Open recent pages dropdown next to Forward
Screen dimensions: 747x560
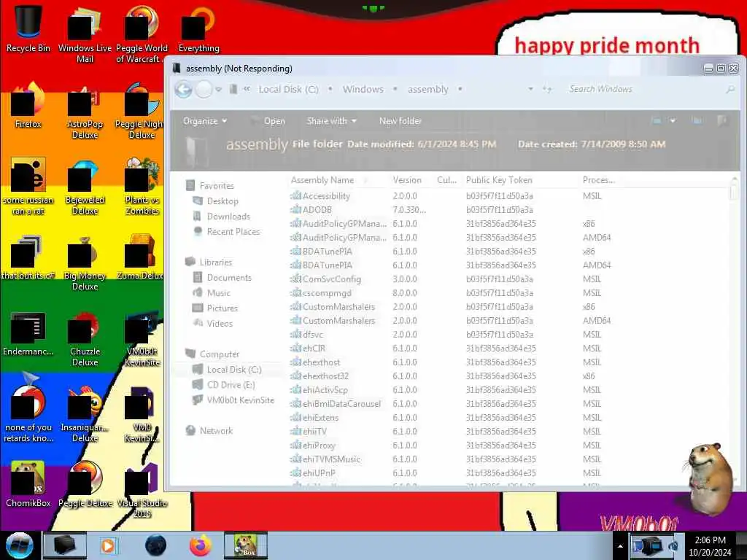coord(218,90)
